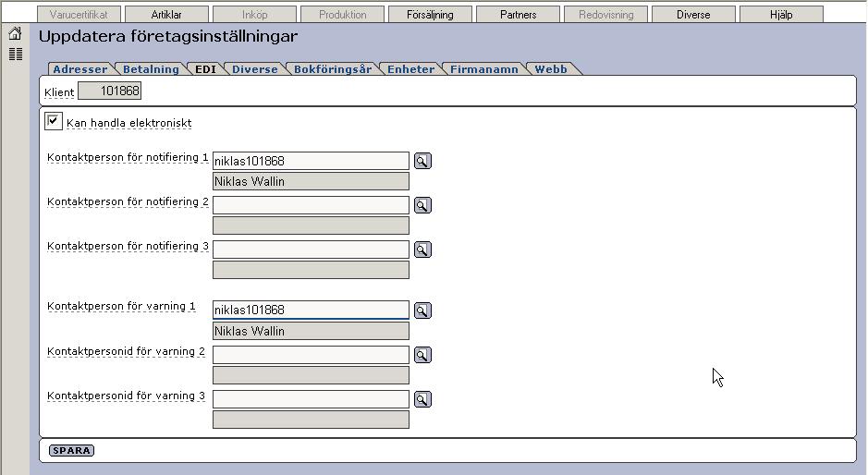
Task: Click the Klient field showing 101868
Action: pyautogui.click(x=110, y=91)
